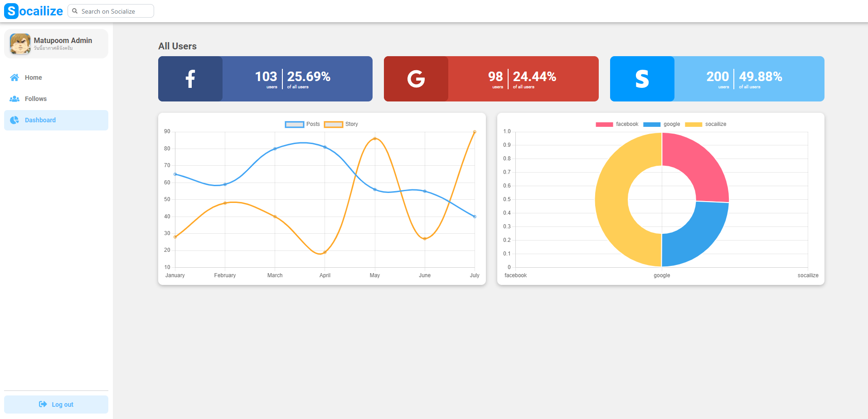Click the Home house icon

click(x=15, y=77)
